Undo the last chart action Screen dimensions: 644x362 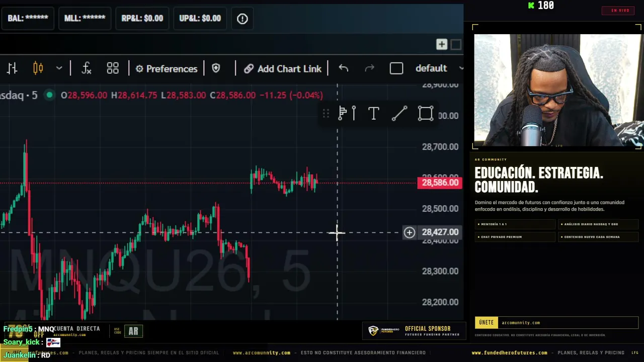[x=344, y=68]
